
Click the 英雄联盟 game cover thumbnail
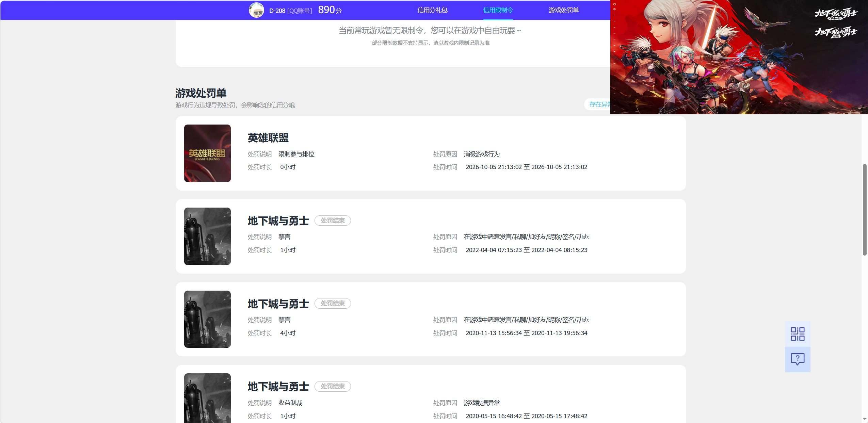point(207,153)
